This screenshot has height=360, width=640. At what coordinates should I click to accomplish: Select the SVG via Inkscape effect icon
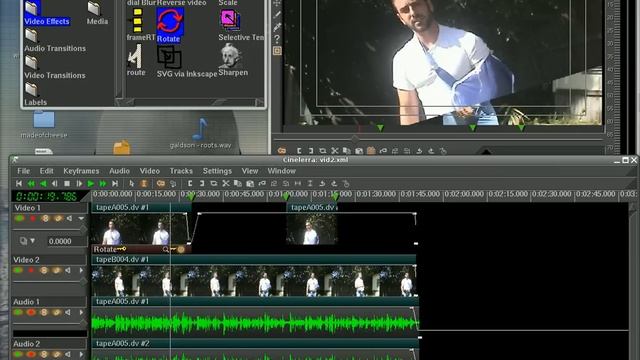click(x=169, y=58)
